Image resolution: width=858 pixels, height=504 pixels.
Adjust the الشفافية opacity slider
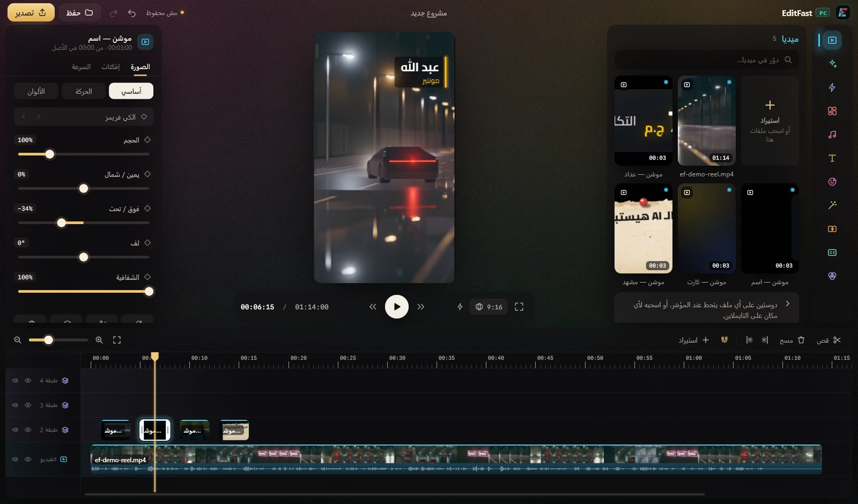tap(84, 292)
